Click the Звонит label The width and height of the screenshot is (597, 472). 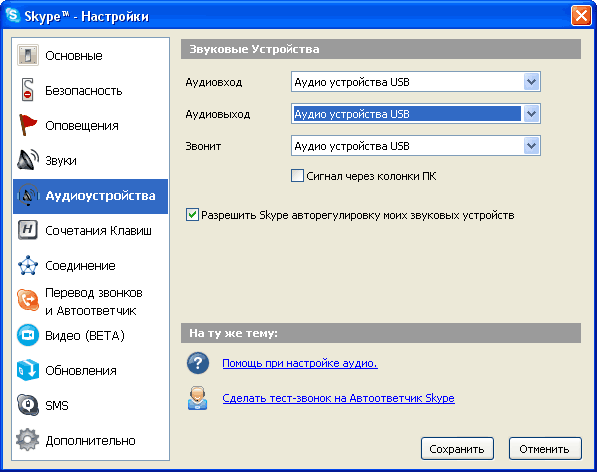coord(203,146)
